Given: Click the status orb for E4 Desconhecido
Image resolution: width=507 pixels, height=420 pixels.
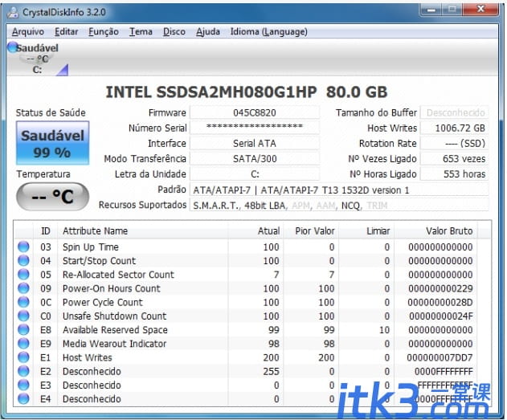Looking at the screenshot, I should [23, 399].
